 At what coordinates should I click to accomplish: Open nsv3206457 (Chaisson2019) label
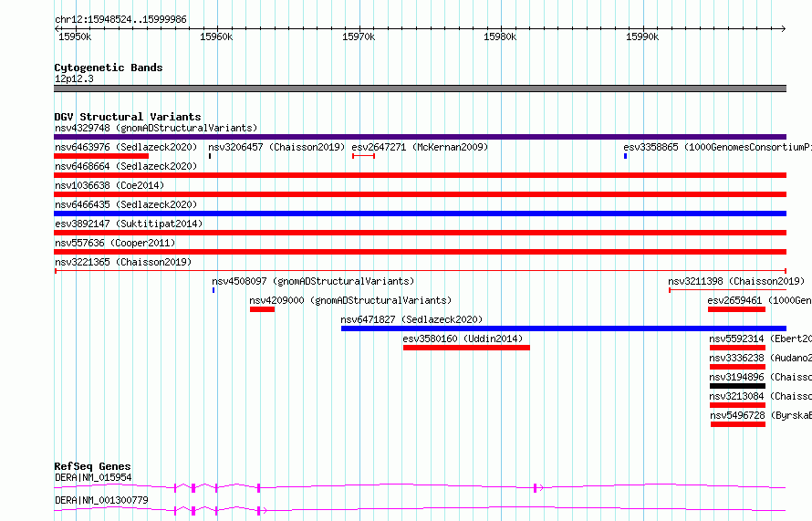pyautogui.click(x=276, y=147)
